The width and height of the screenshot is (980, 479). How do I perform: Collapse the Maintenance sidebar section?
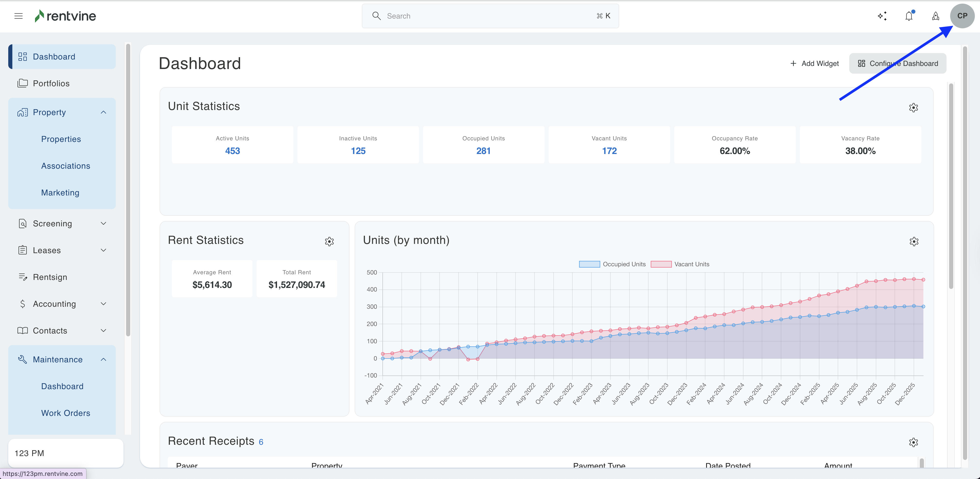[x=103, y=360]
